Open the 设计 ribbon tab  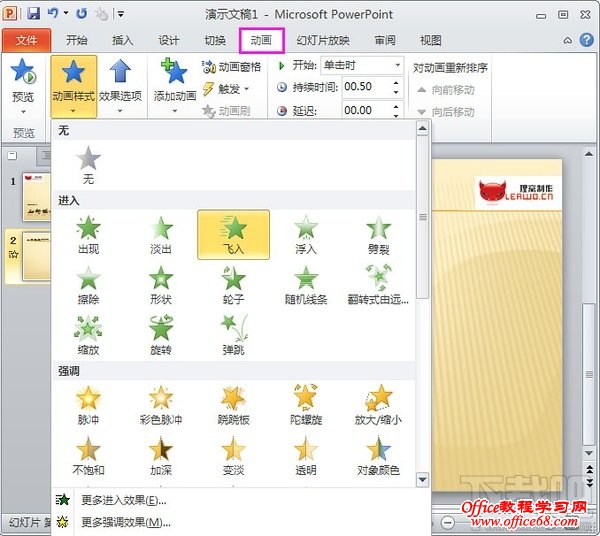169,40
